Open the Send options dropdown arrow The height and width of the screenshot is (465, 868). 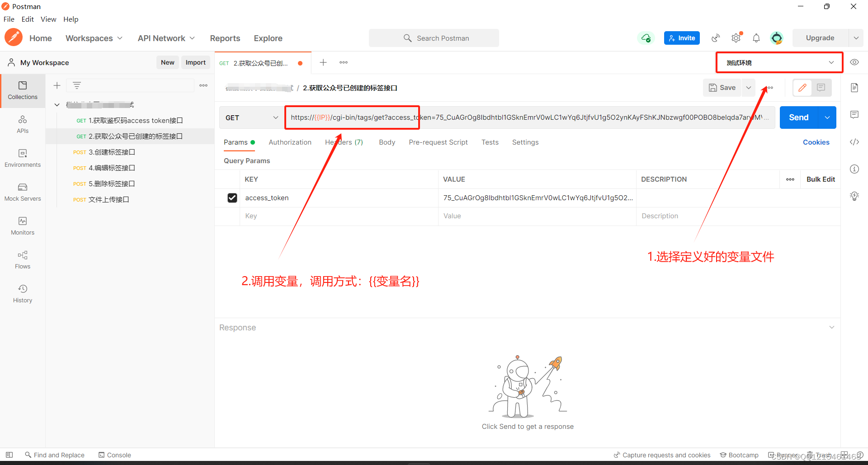click(x=827, y=117)
